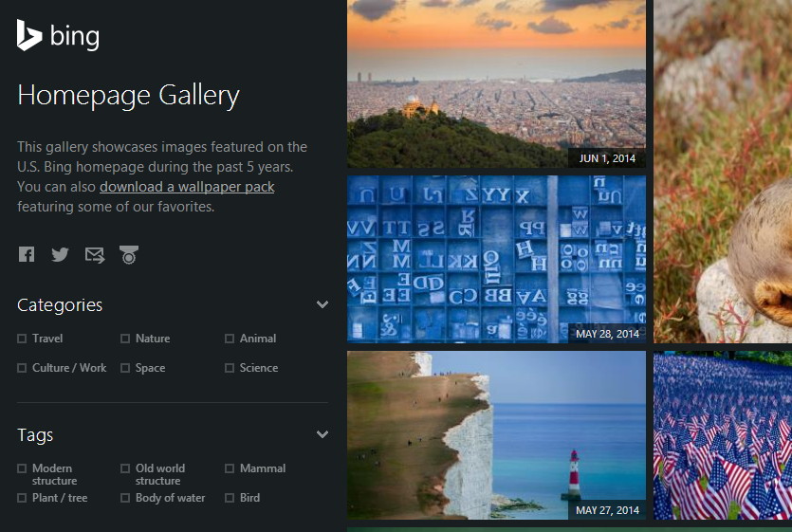Screen dimensions: 792x532
Task: Open the download a wallpaper pack link
Action: pyautogui.click(x=187, y=187)
